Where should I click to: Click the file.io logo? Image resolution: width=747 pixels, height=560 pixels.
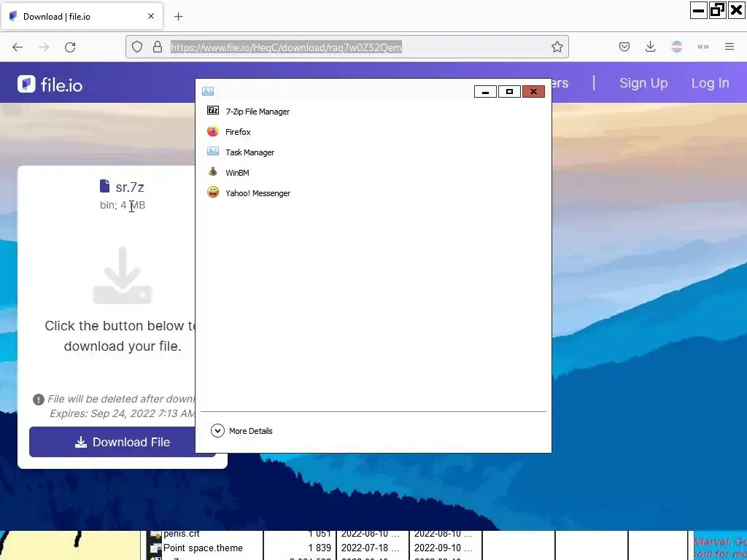click(50, 85)
